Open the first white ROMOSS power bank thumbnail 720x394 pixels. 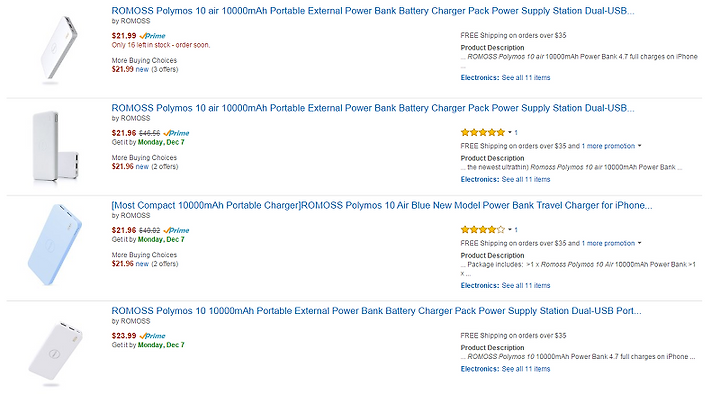[x=58, y=50]
